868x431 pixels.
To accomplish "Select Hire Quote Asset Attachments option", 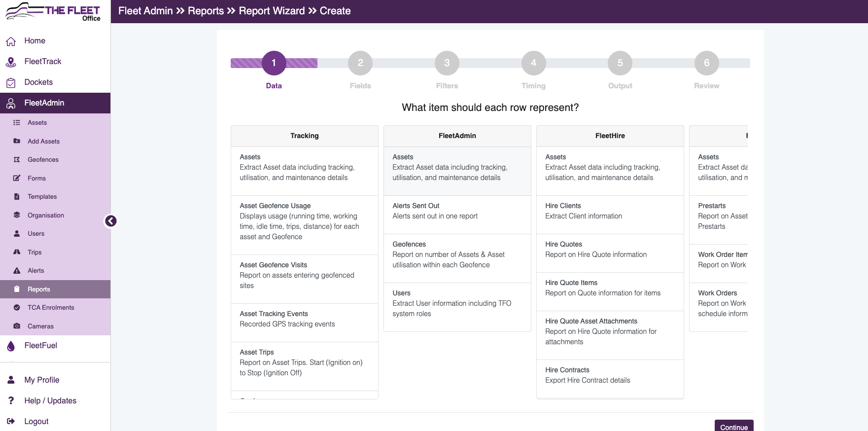I will coord(610,335).
